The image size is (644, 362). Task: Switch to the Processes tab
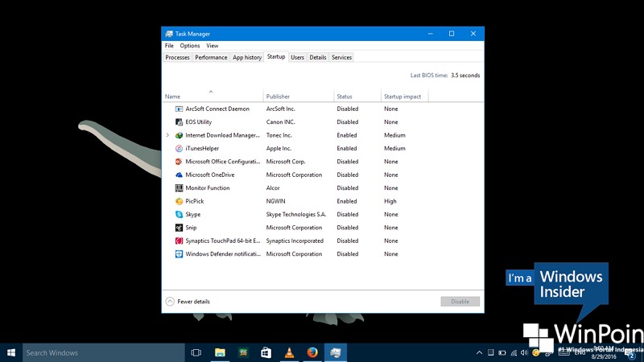[x=177, y=57]
